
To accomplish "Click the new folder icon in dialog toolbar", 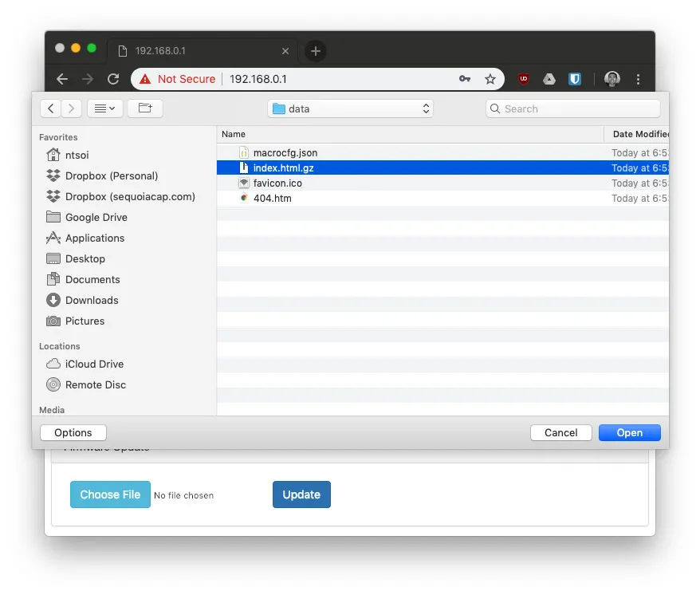I will [145, 108].
